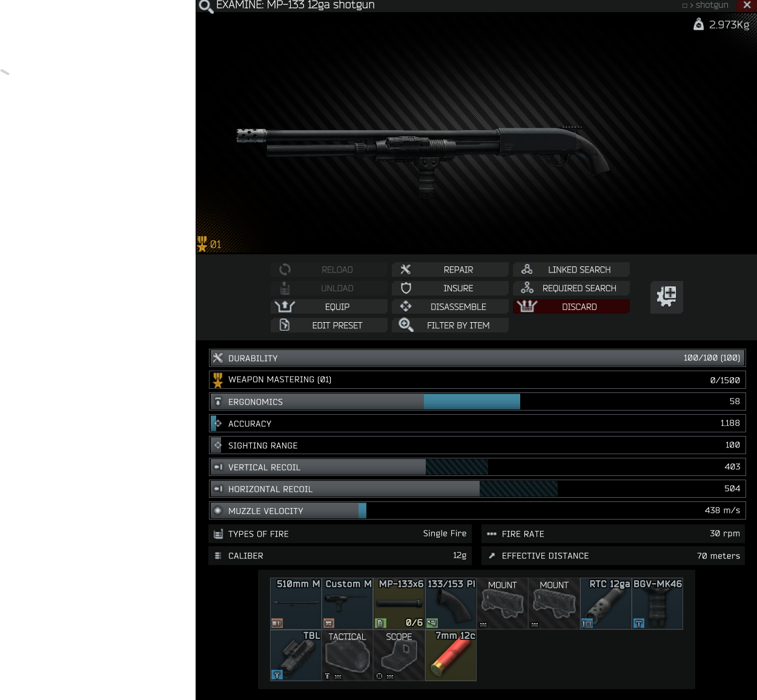Click the Repair wrench icon button
Image resolution: width=757 pixels, height=700 pixels.
450,269
